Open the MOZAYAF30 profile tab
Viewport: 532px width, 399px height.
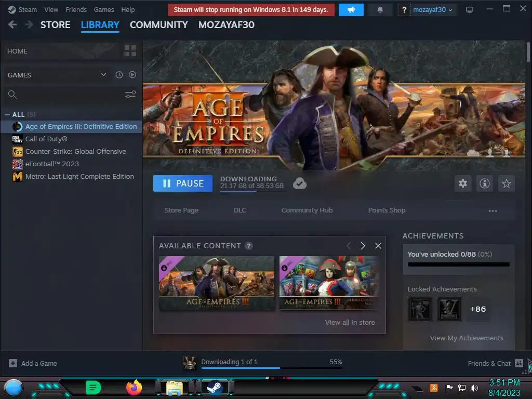tap(227, 25)
